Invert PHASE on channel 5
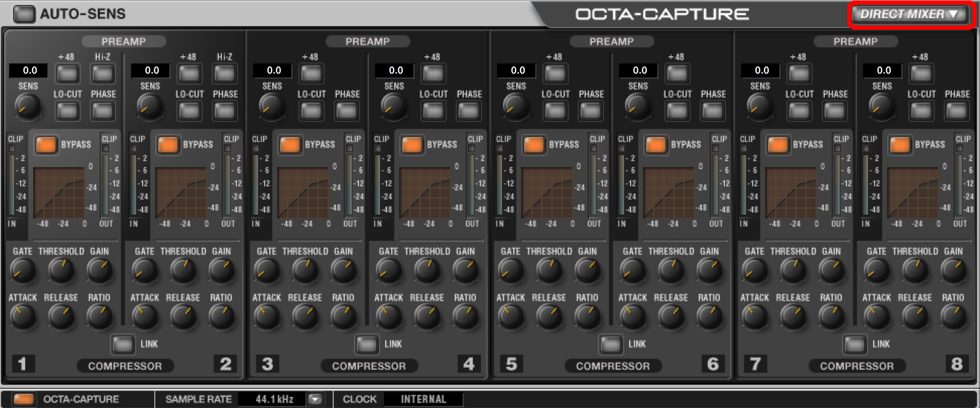The image size is (980, 408). 590,111
